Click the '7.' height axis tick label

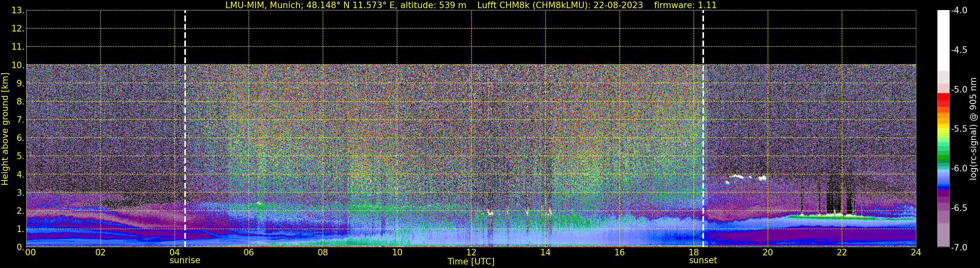20,120
